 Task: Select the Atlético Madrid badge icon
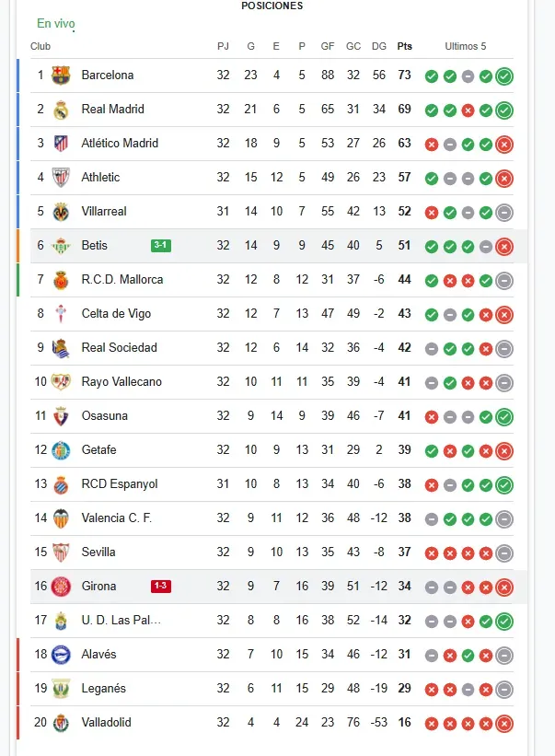[61, 144]
